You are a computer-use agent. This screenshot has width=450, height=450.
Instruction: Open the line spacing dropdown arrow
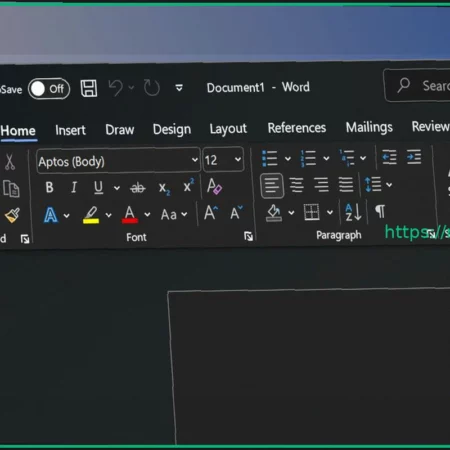point(389,184)
